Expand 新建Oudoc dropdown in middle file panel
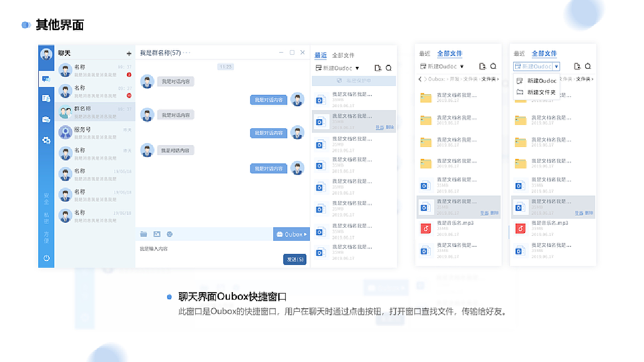Viewport: 644px width, 362px height. pyautogui.click(x=462, y=66)
